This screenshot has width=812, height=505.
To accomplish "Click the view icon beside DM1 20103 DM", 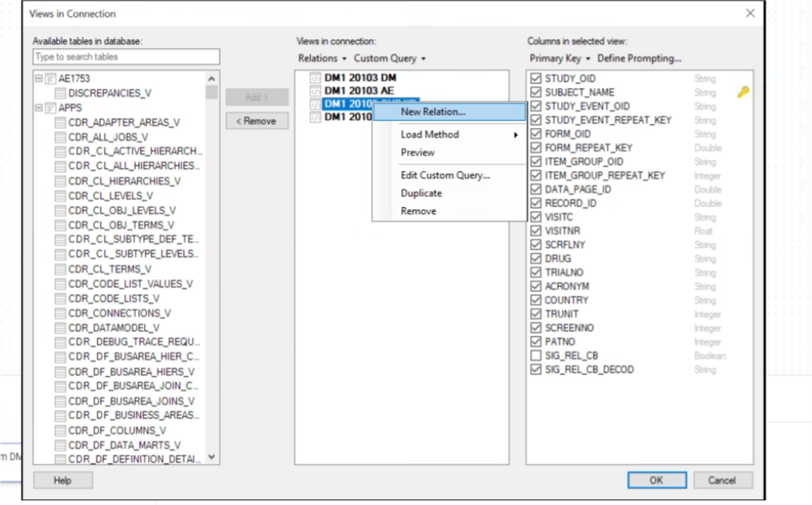I will (315, 78).
